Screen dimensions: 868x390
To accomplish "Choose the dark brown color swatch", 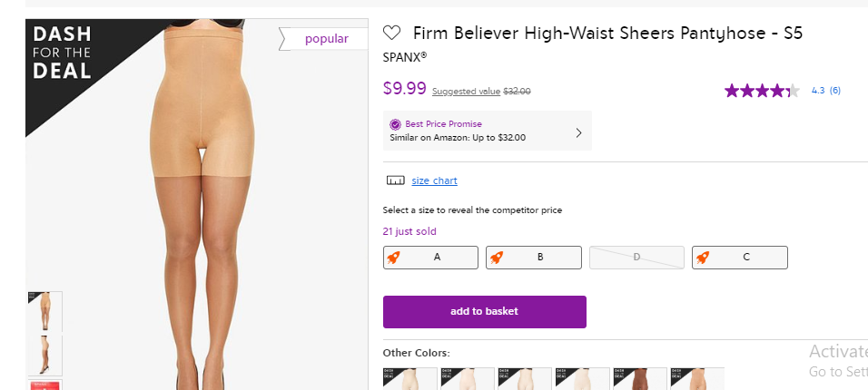I will click(x=640, y=379).
